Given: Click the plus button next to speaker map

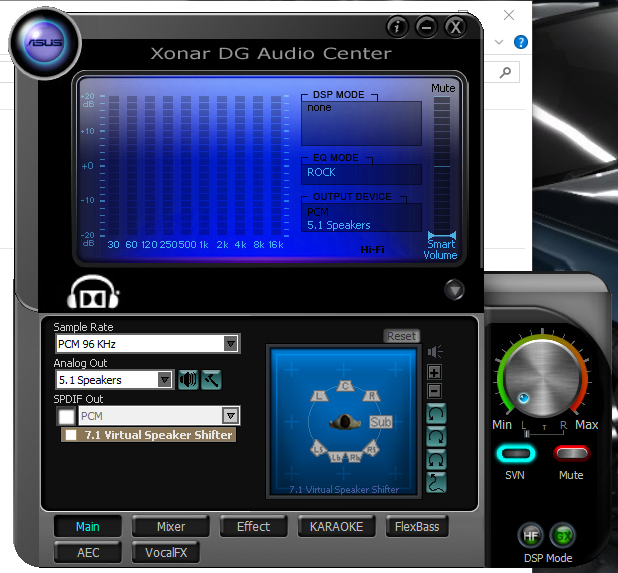Looking at the screenshot, I should pyautogui.click(x=434, y=372).
